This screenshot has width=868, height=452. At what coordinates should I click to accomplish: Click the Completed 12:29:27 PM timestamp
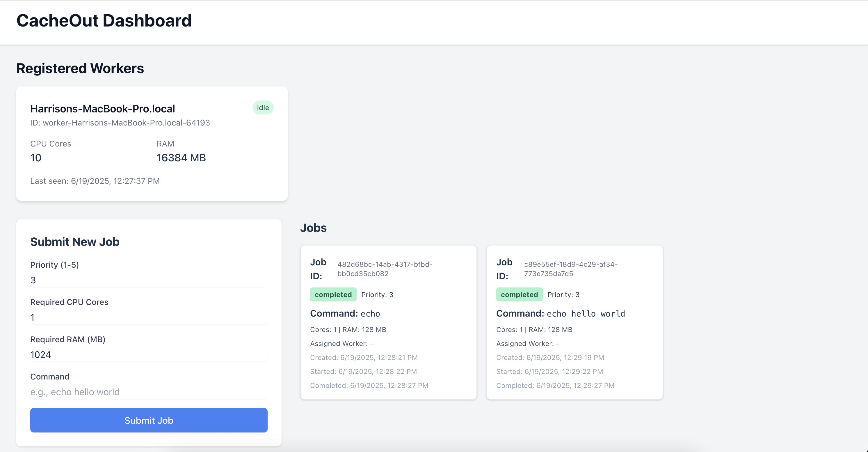pos(555,385)
